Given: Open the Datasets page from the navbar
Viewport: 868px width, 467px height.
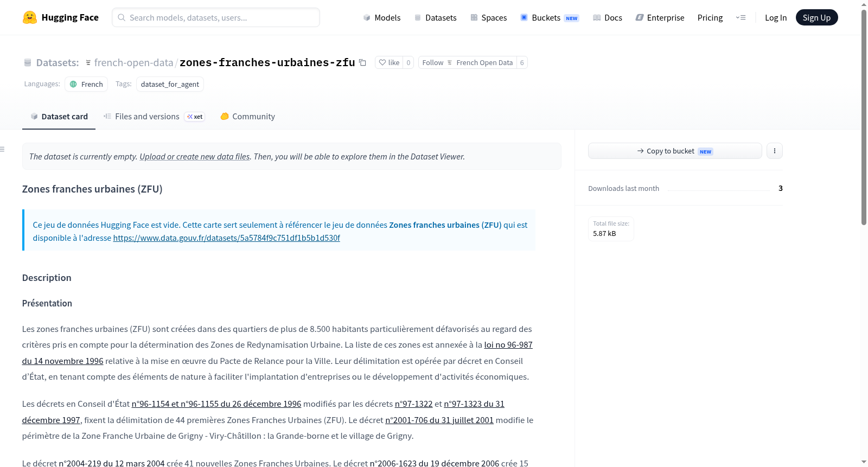Looking at the screenshot, I should [435, 17].
